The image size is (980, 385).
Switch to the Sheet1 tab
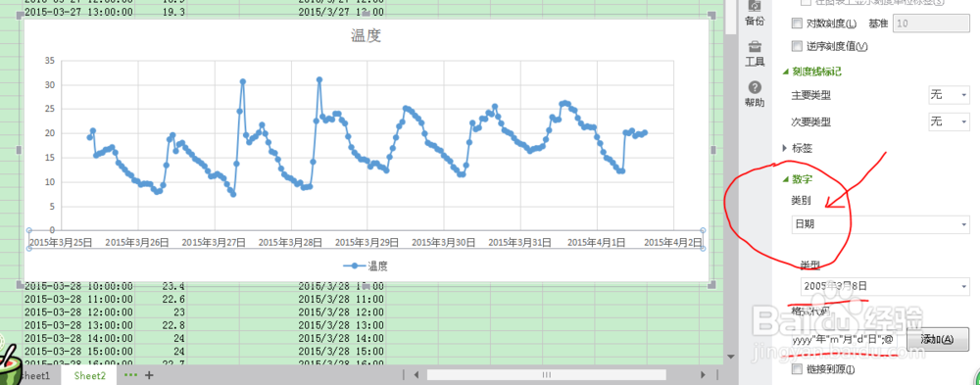35,375
